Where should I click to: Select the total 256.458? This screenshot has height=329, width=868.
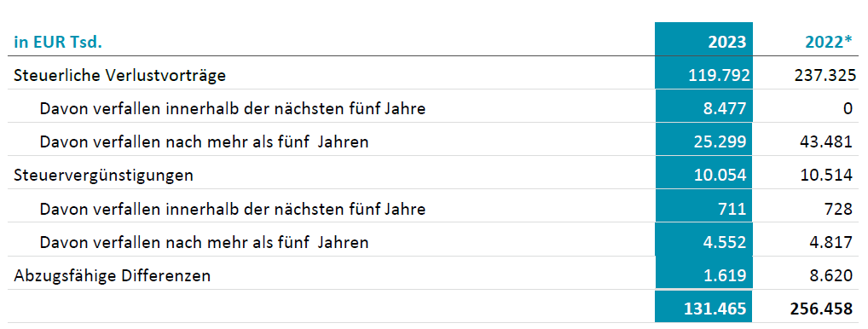822,309
